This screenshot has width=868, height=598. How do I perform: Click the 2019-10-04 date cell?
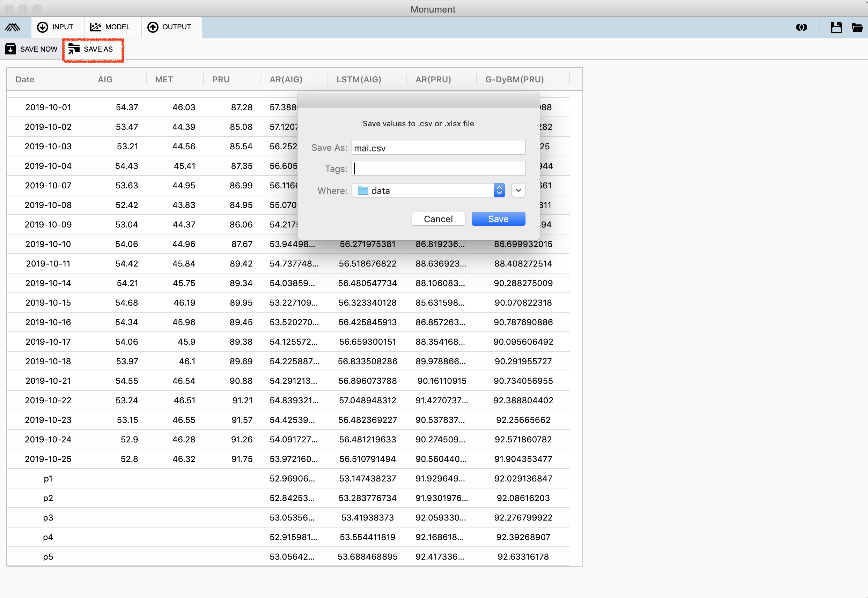pyautogui.click(x=48, y=166)
